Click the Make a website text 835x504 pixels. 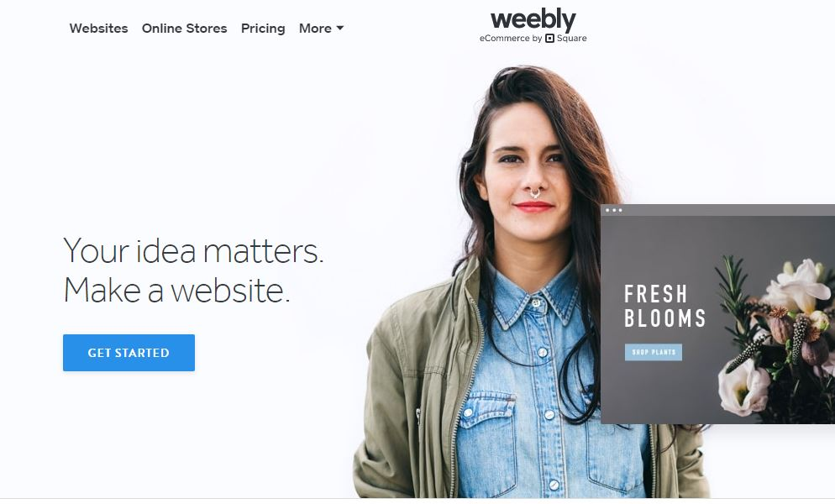(x=176, y=291)
